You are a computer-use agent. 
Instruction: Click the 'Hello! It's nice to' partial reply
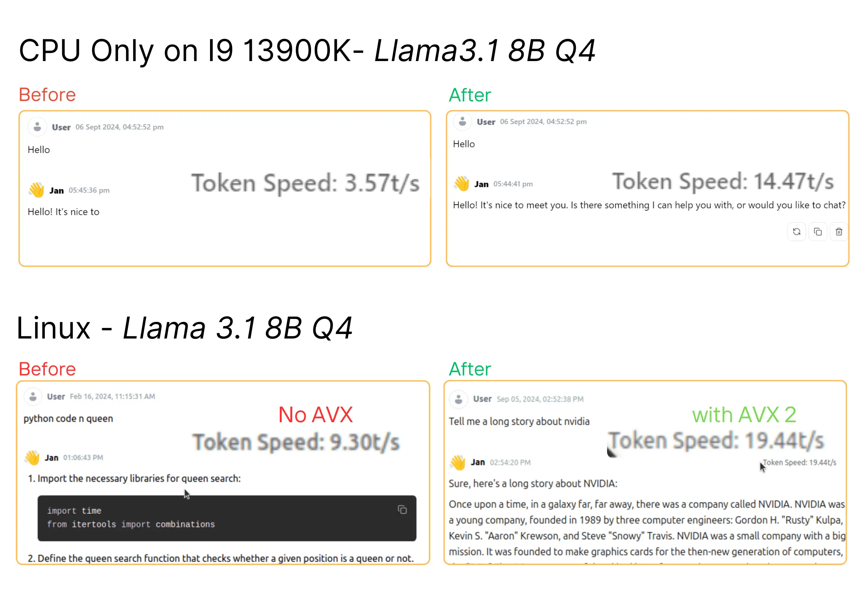click(x=63, y=211)
